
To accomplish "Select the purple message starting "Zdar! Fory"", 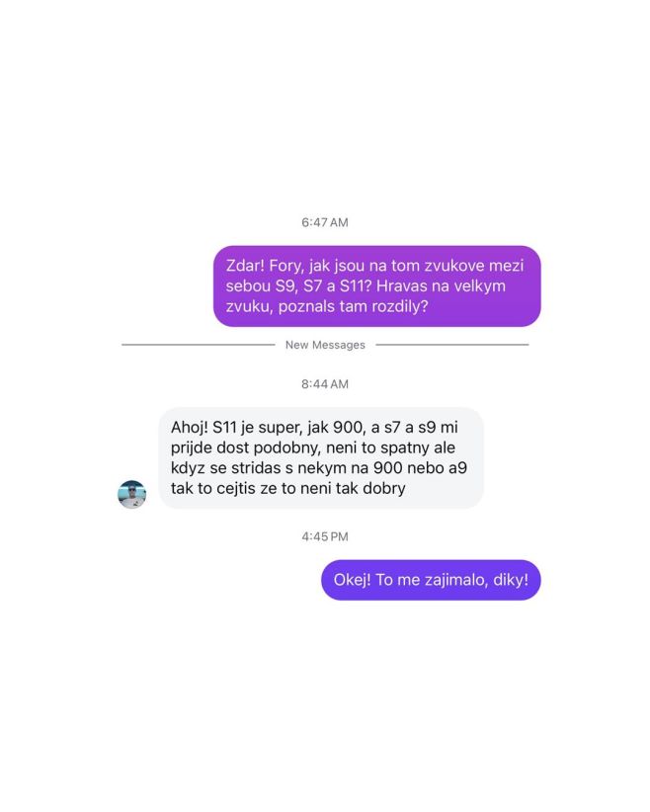I will pyautogui.click(x=377, y=285).
